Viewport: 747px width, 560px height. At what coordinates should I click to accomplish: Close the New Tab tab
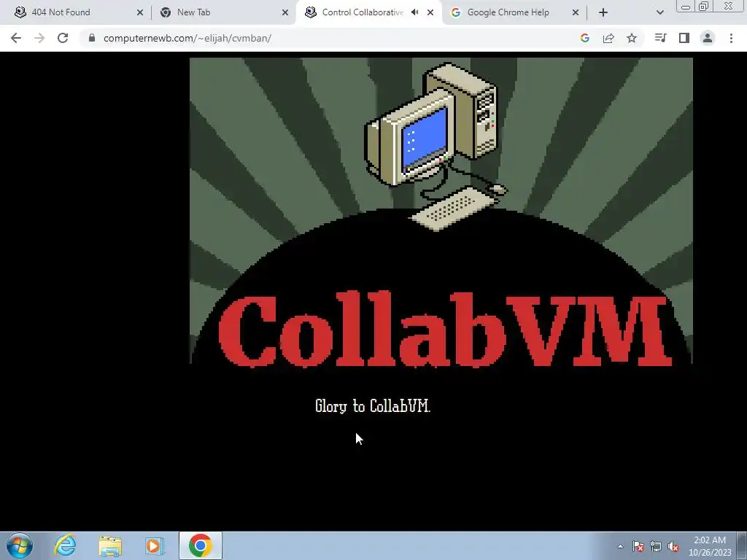pyautogui.click(x=285, y=12)
